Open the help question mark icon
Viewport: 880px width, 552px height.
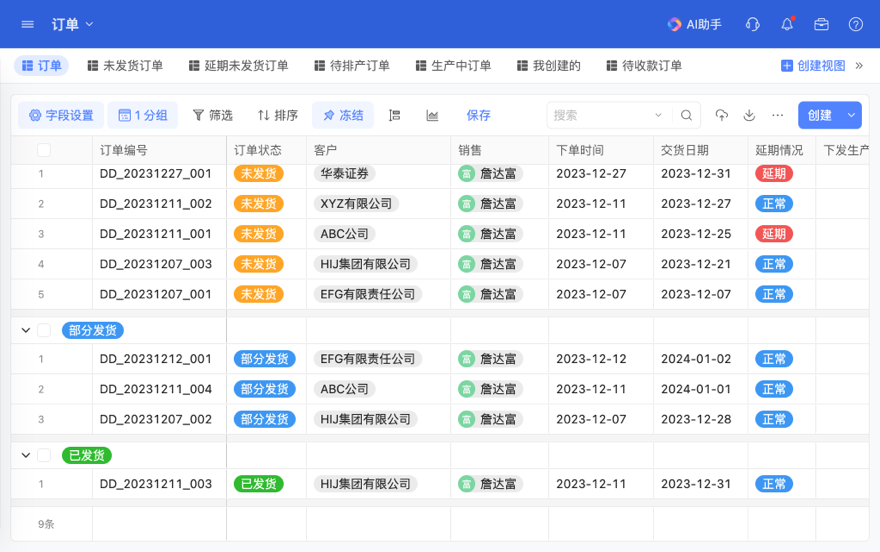(856, 24)
